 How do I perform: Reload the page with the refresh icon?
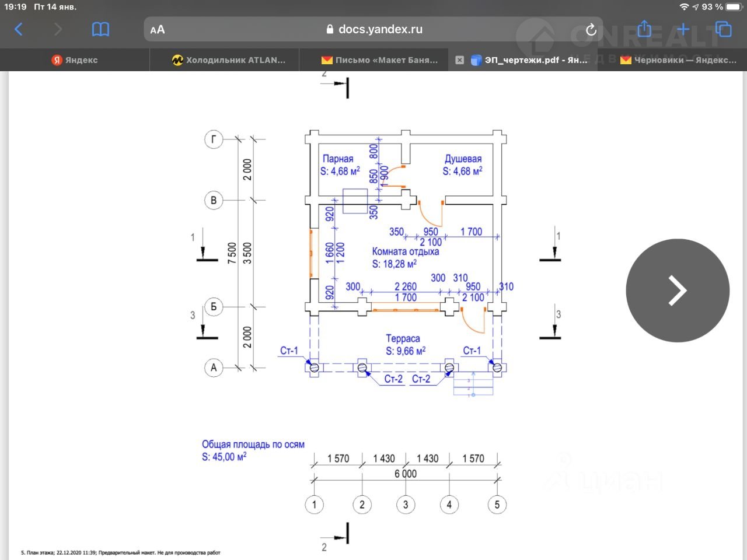(x=591, y=29)
